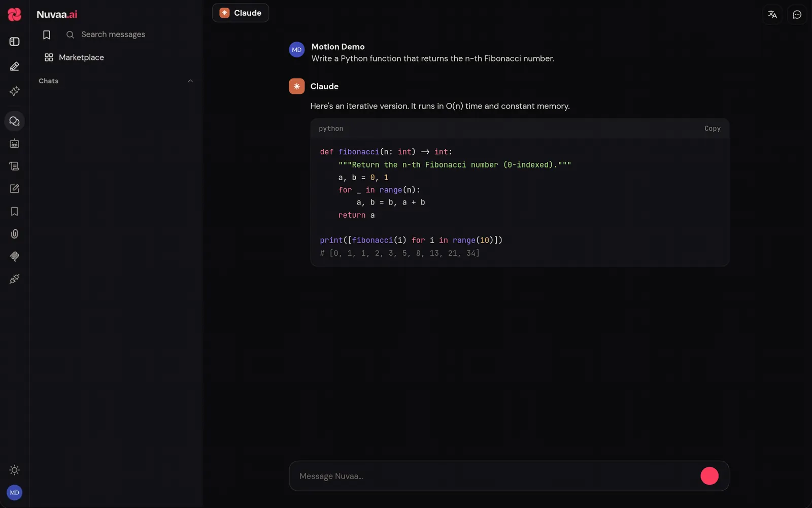Copy the python code block
Screen dimensions: 812x508
coord(713,128)
